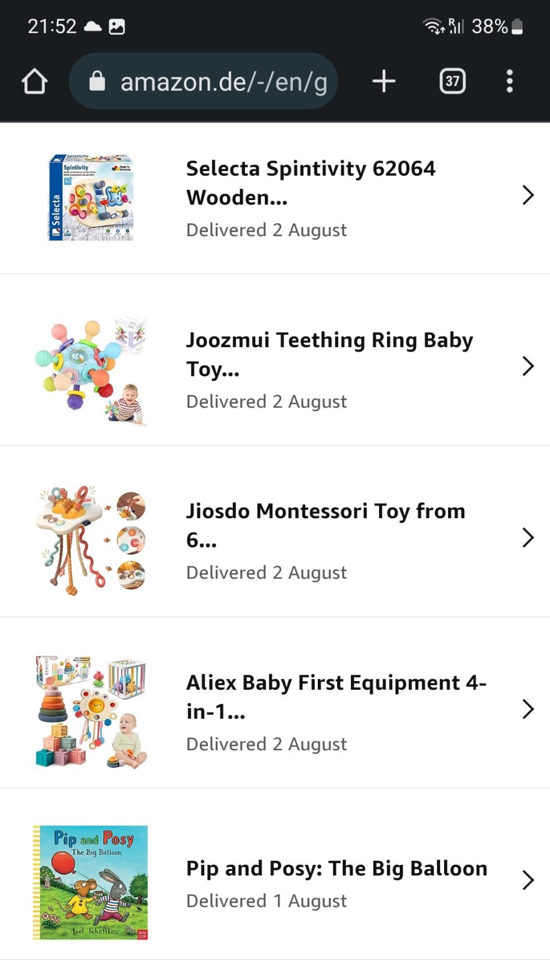The height and width of the screenshot is (980, 550).
Task: Open the Selecta Spintivity product thumbnail
Action: [91, 197]
